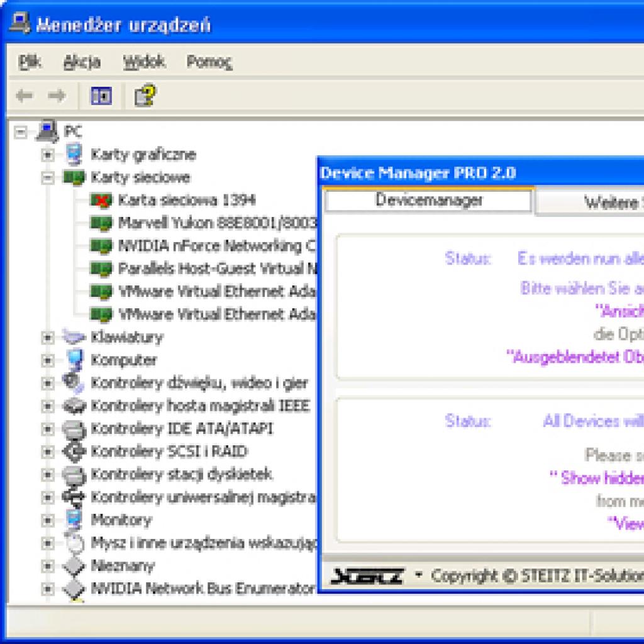Image resolution: width=644 pixels, height=644 pixels.
Task: Click the Menedżer urządzeń title bar icon
Action: [19, 23]
